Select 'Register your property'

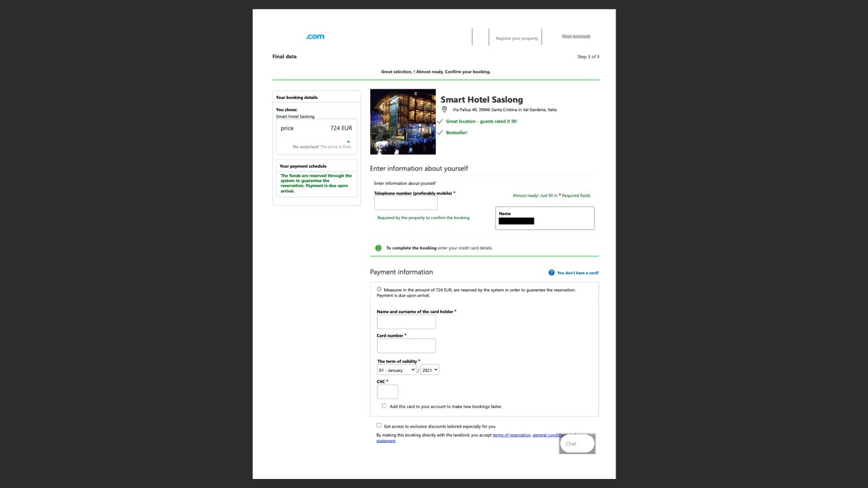(517, 38)
